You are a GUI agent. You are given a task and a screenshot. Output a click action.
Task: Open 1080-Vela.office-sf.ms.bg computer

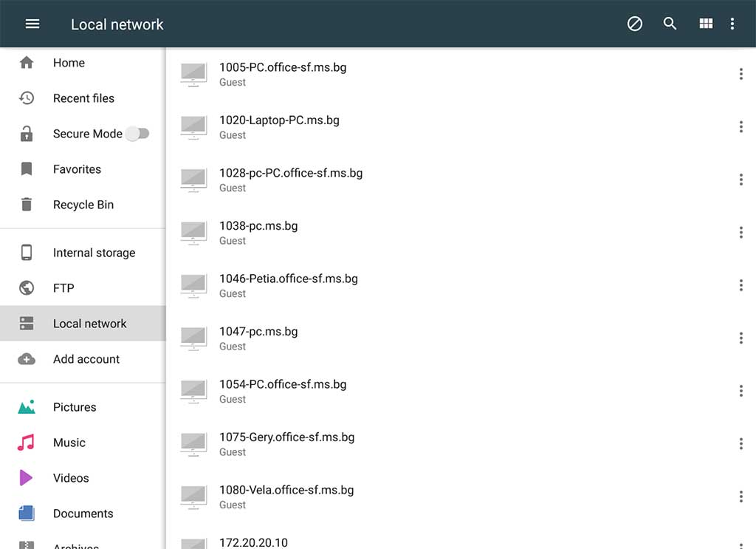461,497
